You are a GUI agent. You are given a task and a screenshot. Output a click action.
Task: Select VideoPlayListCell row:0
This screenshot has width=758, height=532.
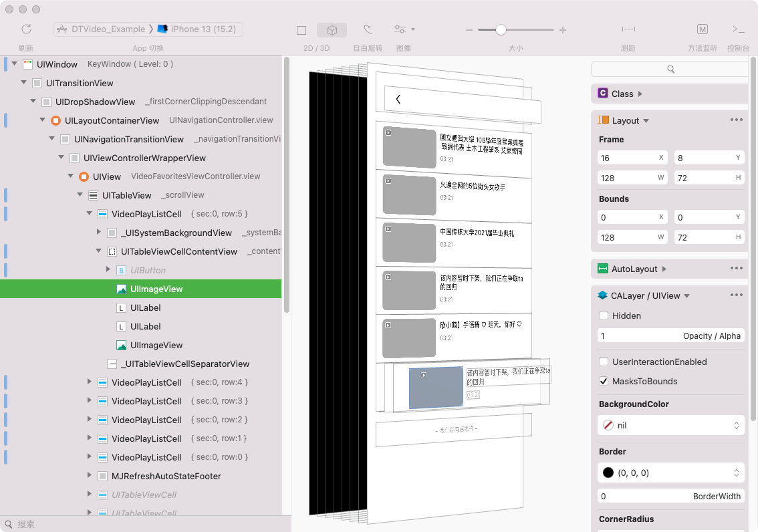coord(140,457)
